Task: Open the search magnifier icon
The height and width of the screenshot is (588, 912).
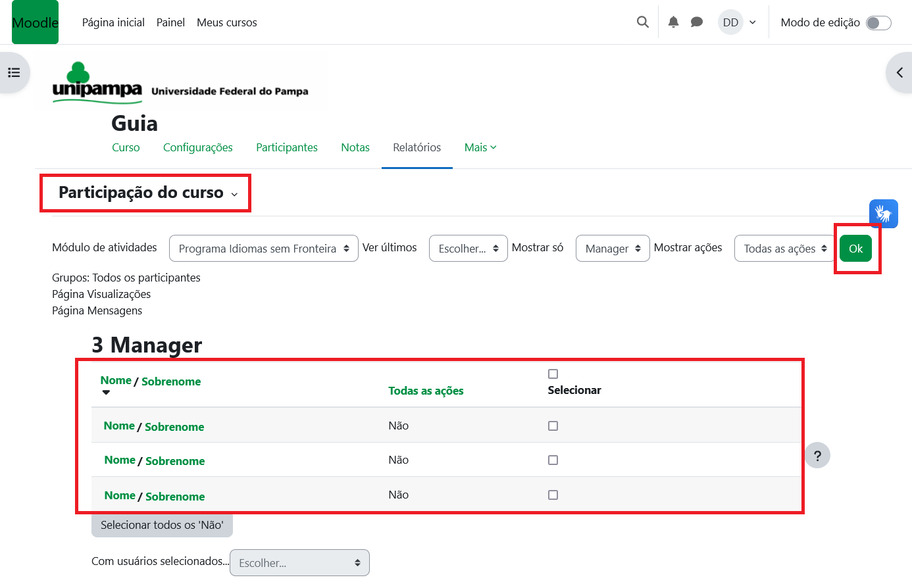Action: (643, 22)
